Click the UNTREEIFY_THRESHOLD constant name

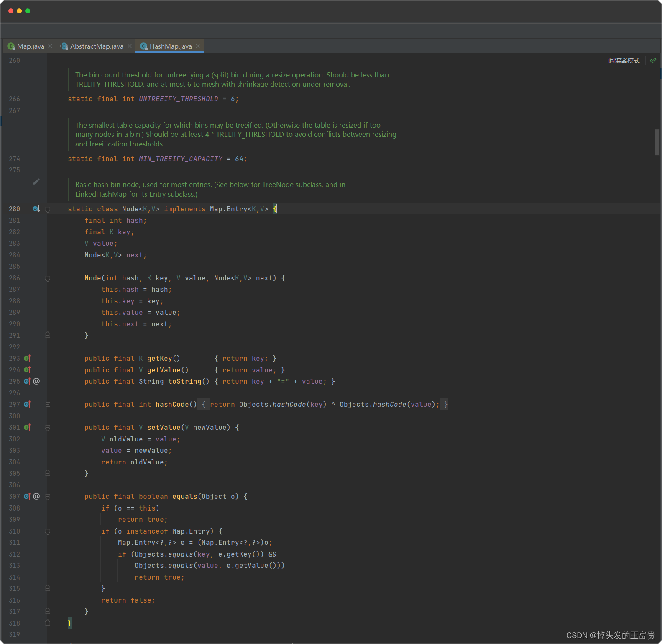pos(179,99)
